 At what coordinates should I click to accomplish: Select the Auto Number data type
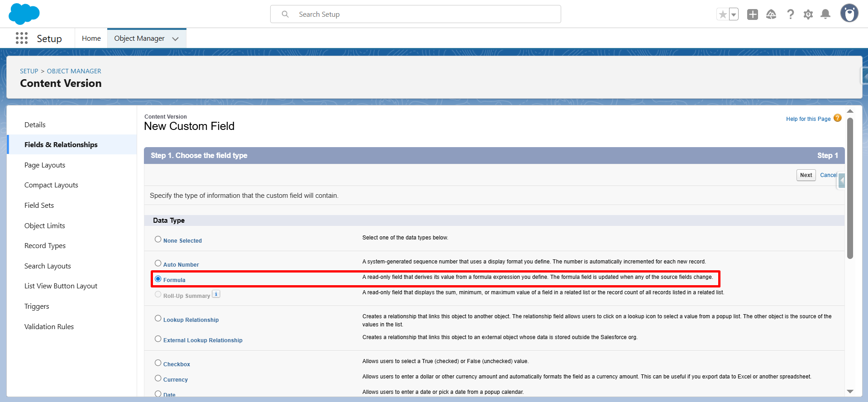point(158,263)
